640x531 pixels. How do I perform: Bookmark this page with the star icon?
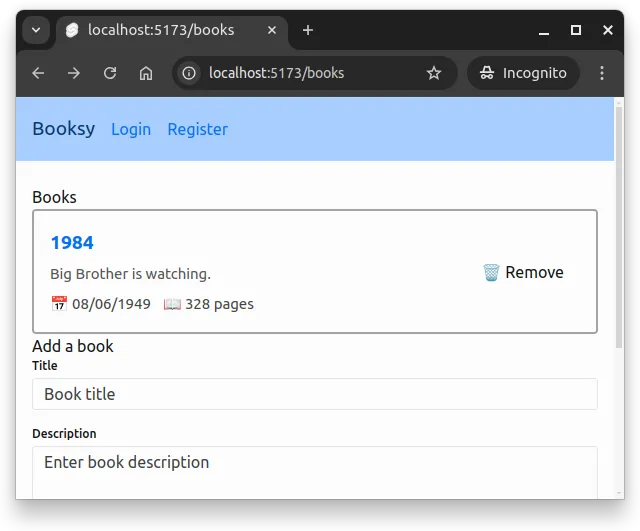434,73
